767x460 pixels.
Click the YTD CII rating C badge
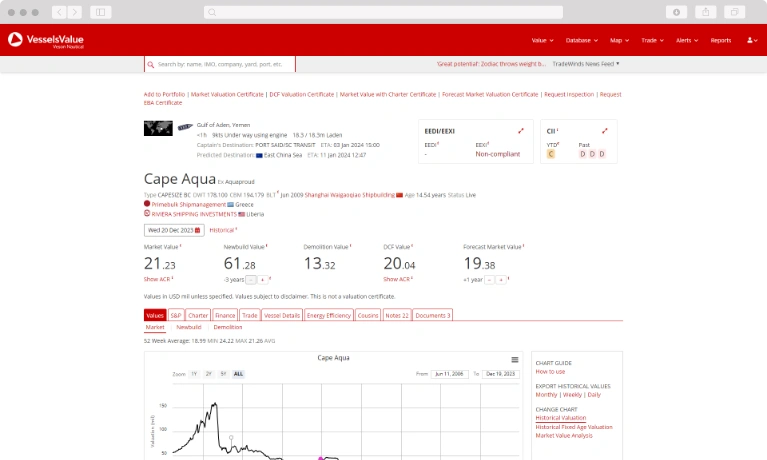(551, 154)
